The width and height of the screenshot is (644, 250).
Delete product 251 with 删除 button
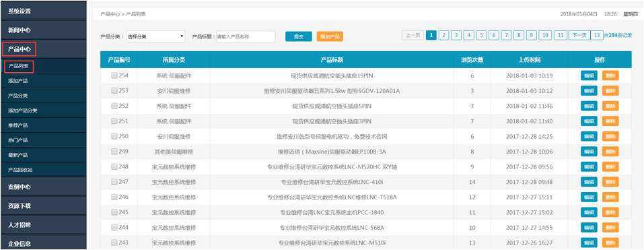610,121
